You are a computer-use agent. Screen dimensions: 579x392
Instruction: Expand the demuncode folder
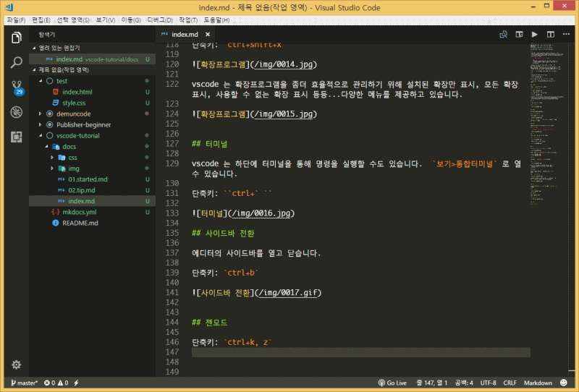[41, 114]
